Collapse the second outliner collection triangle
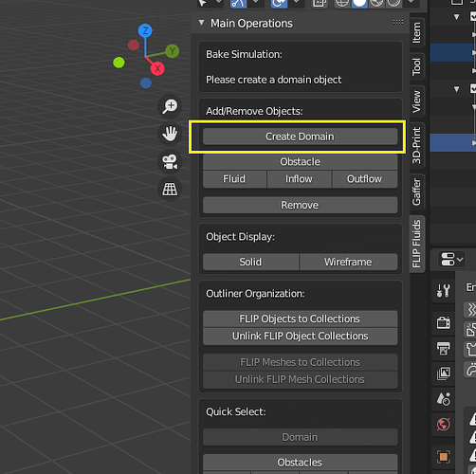The width and height of the screenshot is (476, 474). coord(456,89)
